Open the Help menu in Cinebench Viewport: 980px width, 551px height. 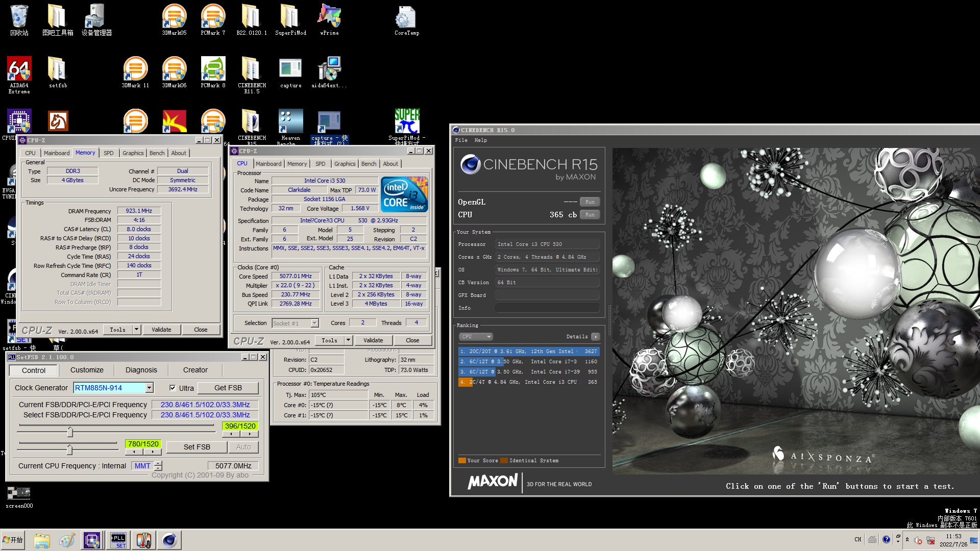480,140
